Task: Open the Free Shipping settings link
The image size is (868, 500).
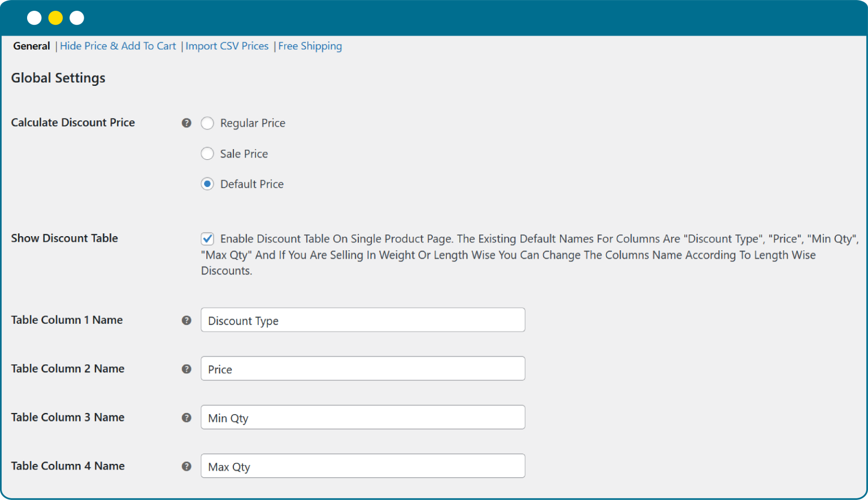Action: coord(310,46)
